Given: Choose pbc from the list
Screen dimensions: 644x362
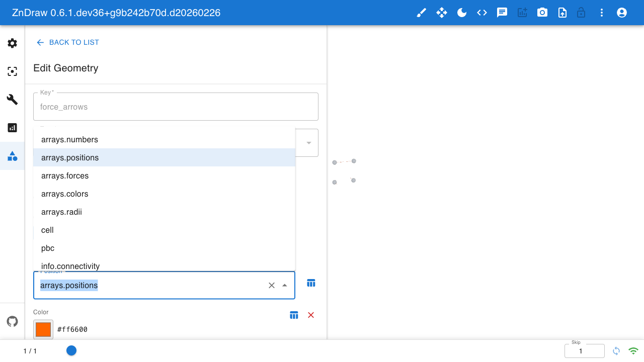Looking at the screenshot, I should [x=164, y=248].
